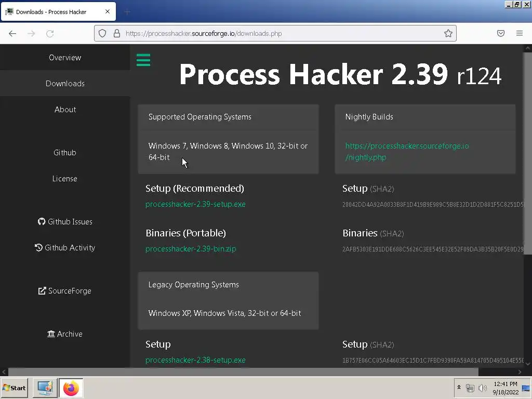Close the Downloads - Process Hacker tab
This screenshot has height=399, width=532.
[108, 11]
